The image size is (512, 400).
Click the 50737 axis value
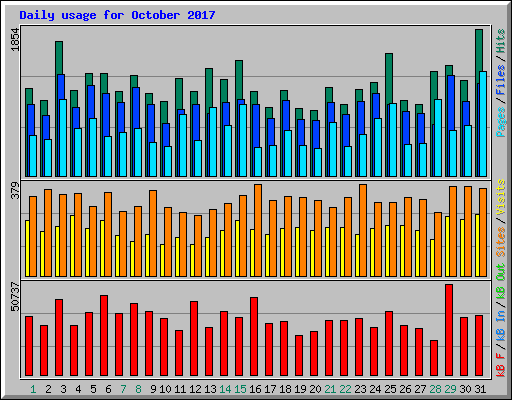(x=15, y=296)
